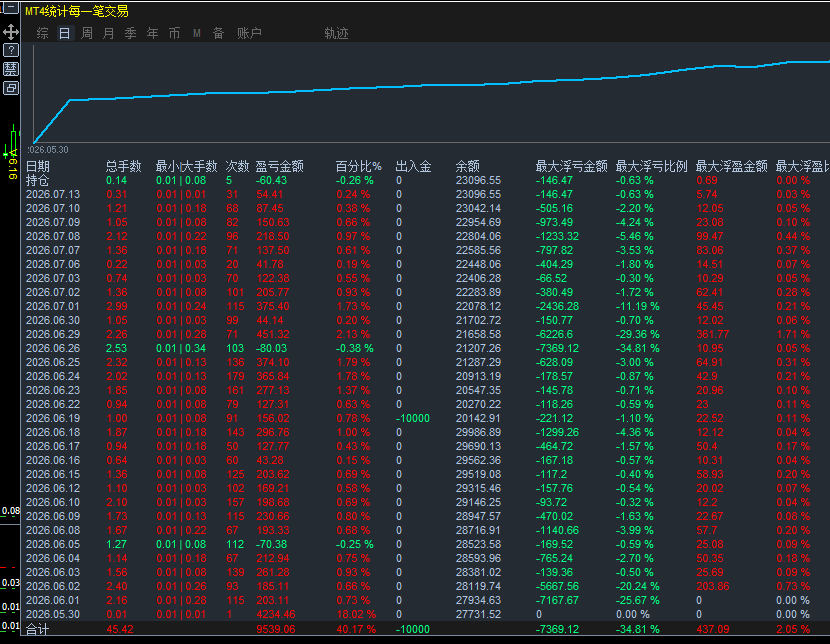Click the 轨迹 track button

point(336,33)
